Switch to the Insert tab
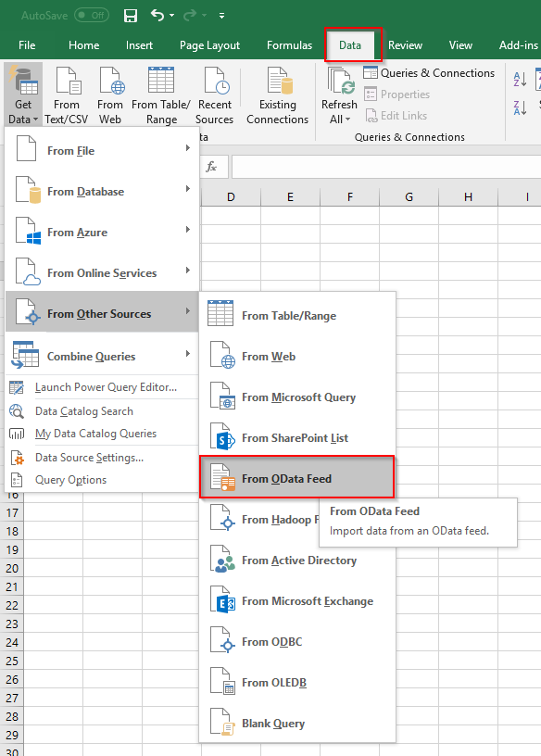The height and width of the screenshot is (756, 541). click(x=139, y=45)
